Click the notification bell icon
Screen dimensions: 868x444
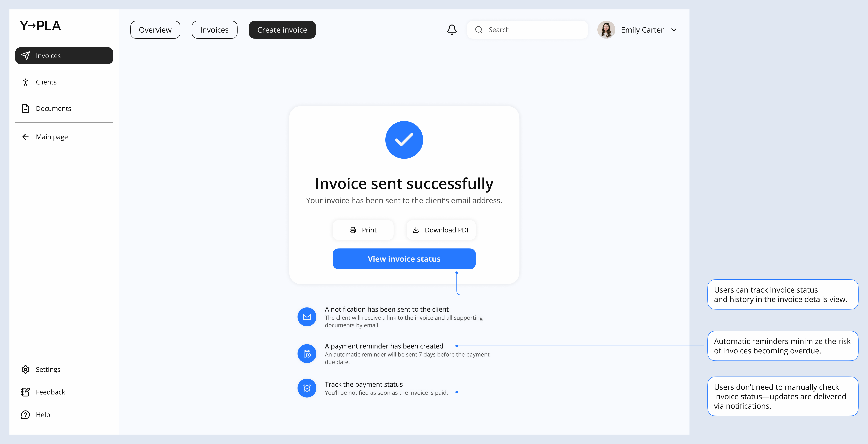[x=451, y=30]
